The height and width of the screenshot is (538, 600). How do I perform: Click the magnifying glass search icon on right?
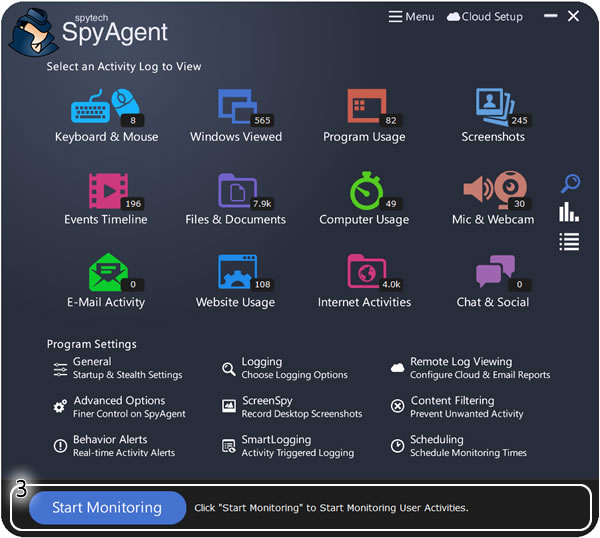[x=570, y=183]
